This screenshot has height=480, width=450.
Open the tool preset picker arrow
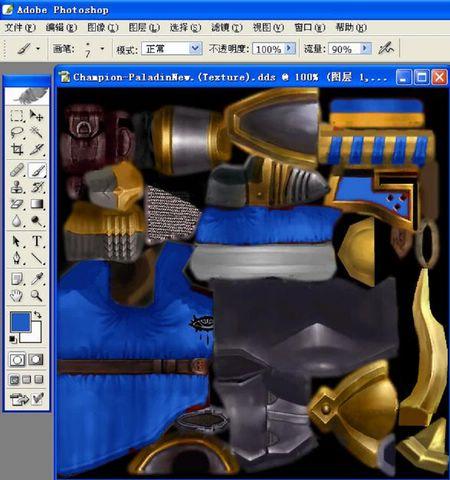tap(38, 49)
